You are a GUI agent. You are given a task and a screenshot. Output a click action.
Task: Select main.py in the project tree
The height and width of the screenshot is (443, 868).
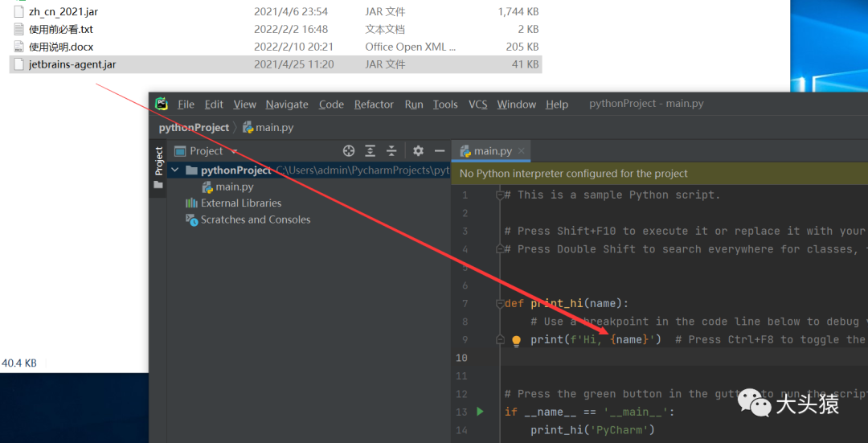point(235,187)
